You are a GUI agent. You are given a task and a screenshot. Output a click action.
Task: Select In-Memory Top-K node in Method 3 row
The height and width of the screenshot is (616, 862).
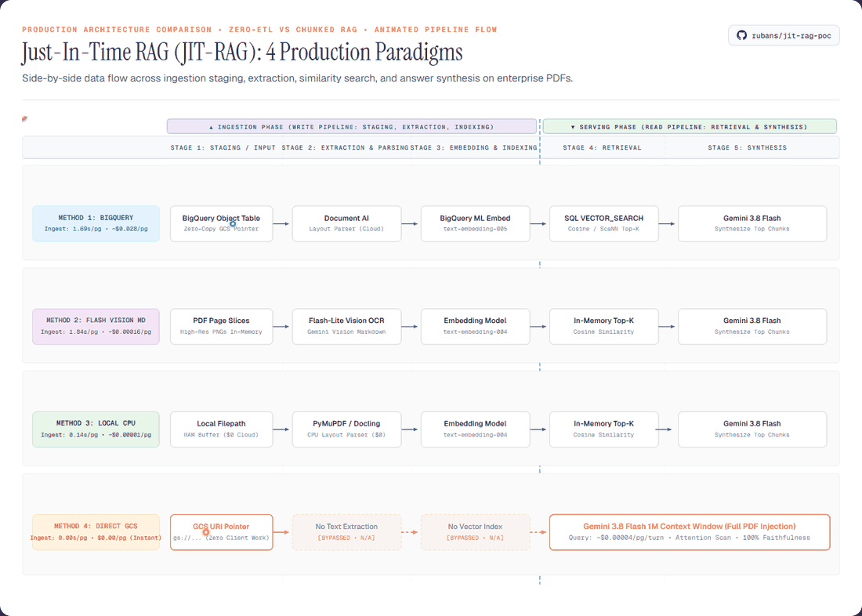pyautogui.click(x=604, y=429)
